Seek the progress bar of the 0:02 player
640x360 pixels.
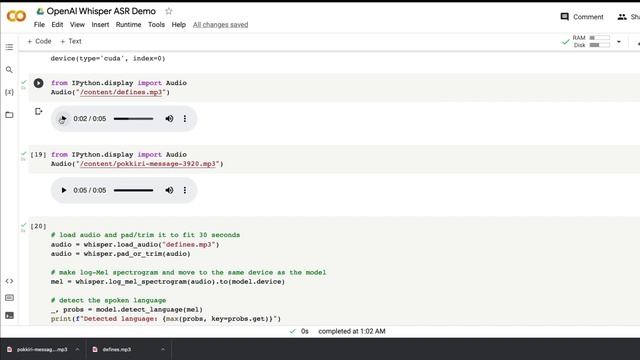(x=133, y=119)
